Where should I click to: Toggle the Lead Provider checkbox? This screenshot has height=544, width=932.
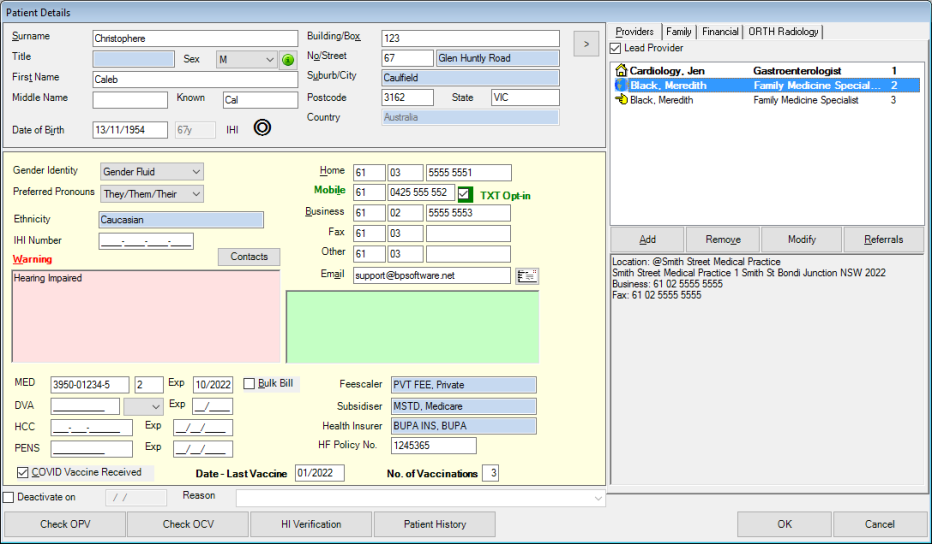click(x=616, y=48)
